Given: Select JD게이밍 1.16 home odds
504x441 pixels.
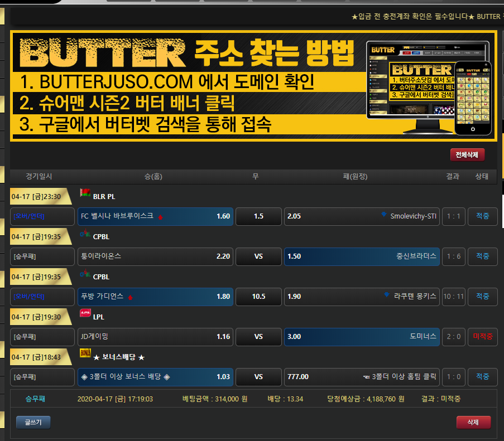Looking at the screenshot, I should (155, 337).
